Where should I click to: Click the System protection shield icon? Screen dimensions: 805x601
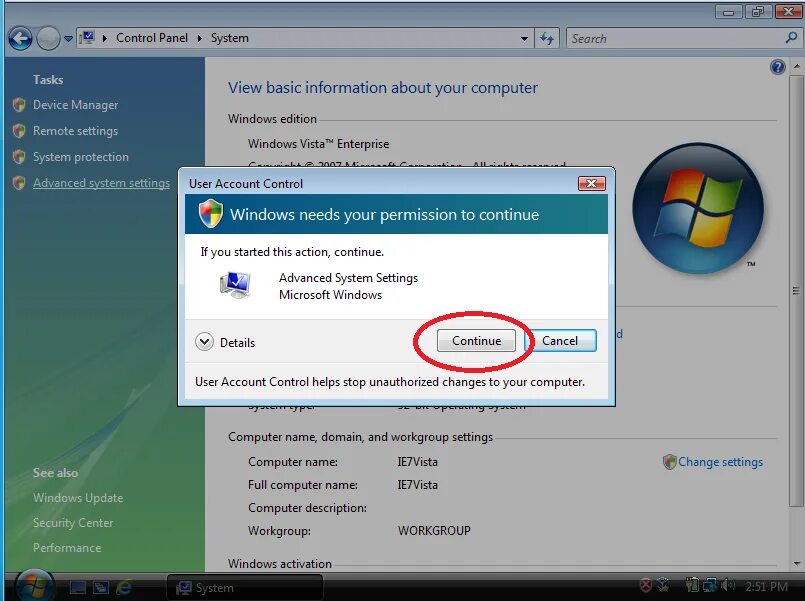[19, 157]
